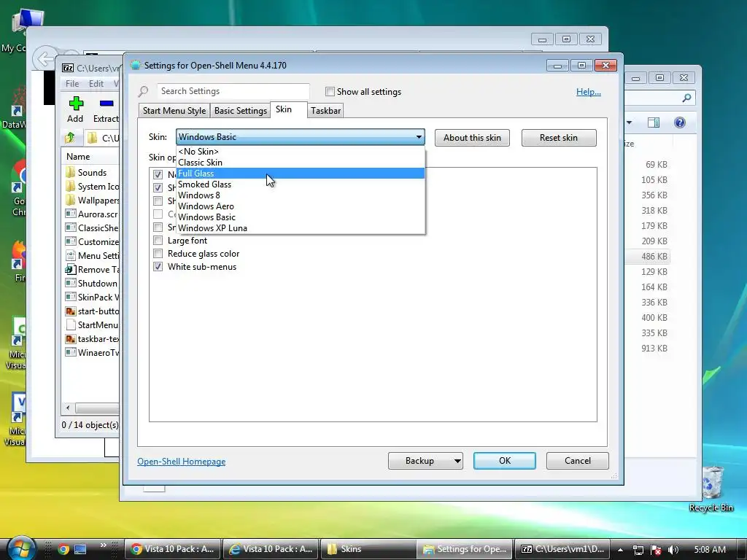The image size is (747, 560).
Task: Pick Windows 8 skin in the dropdown
Action: (300, 195)
